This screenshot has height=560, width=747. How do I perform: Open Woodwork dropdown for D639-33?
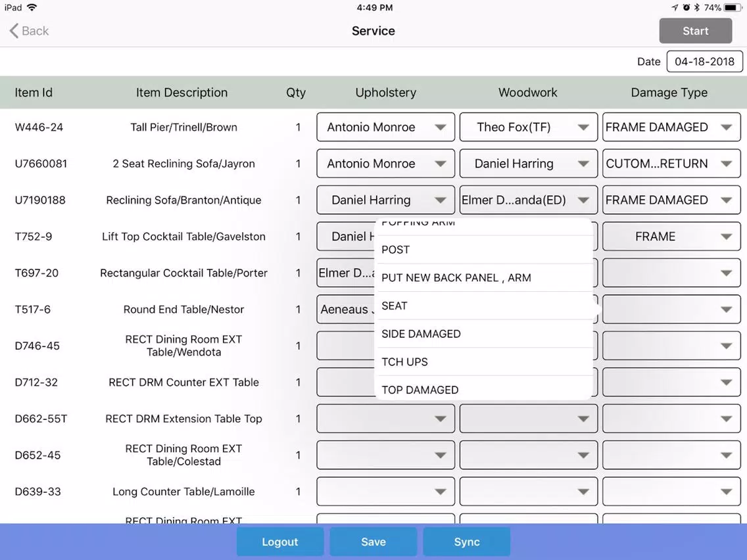point(528,492)
